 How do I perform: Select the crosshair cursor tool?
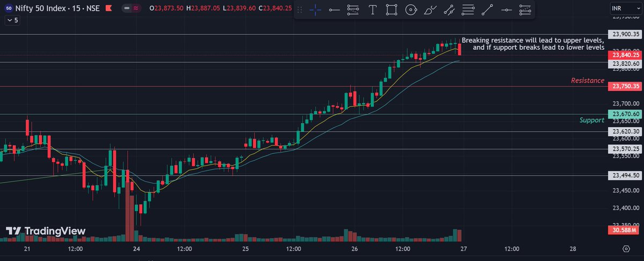(315, 10)
